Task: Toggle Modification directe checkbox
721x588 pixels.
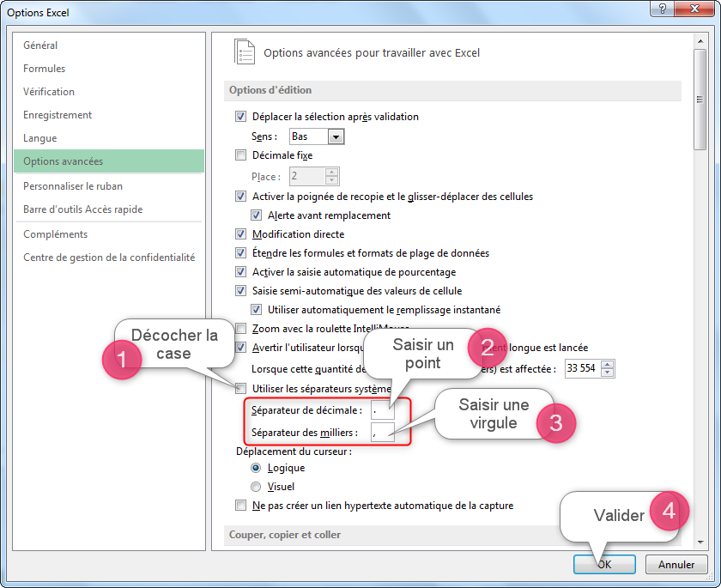Action: [240, 234]
